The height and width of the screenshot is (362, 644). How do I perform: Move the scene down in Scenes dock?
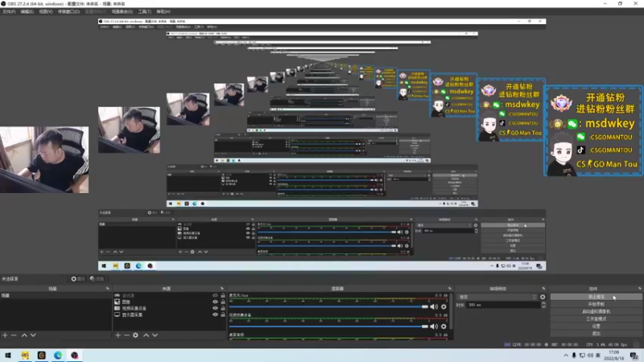33,335
